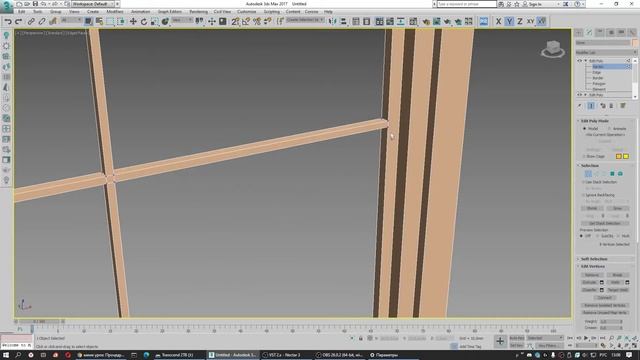Screen dimensions: 640x360
Task: Open the Select by Name dialog
Action: [x=99, y=21]
